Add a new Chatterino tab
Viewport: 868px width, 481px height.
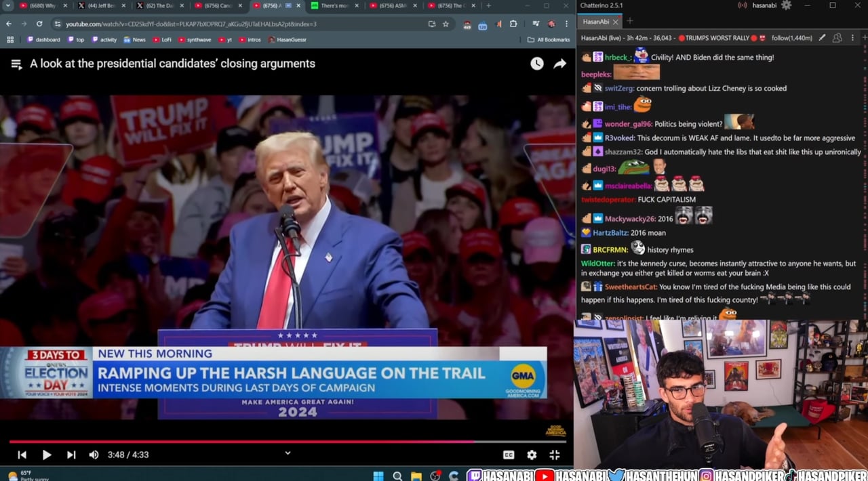[x=629, y=21]
